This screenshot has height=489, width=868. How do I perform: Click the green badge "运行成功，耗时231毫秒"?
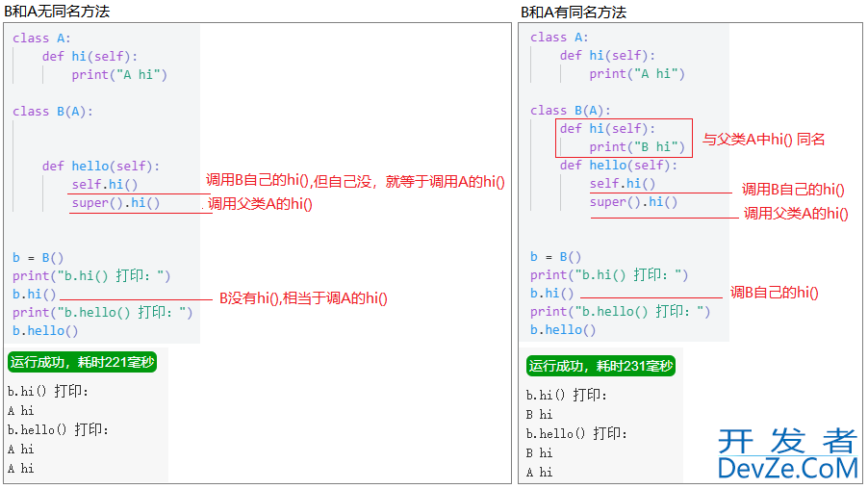[600, 366]
